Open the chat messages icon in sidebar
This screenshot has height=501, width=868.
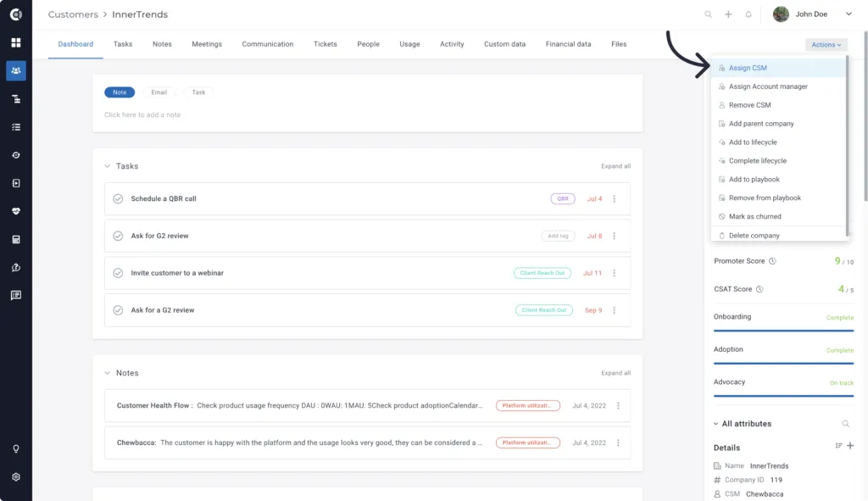16,296
